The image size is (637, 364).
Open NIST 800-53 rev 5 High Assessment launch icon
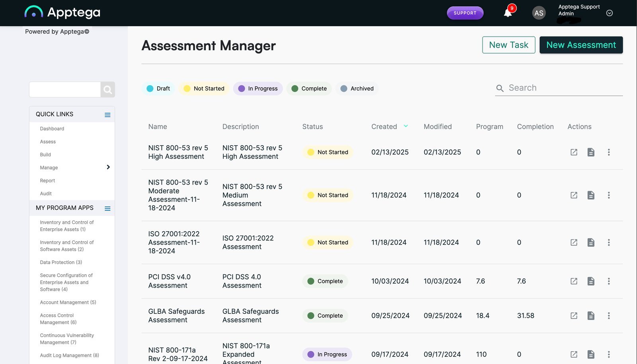click(x=574, y=152)
